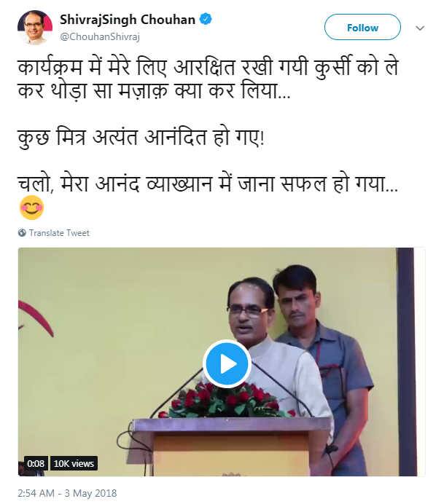Click the first line of the Hindi tweet text
444x504 pixels.
tap(209, 67)
